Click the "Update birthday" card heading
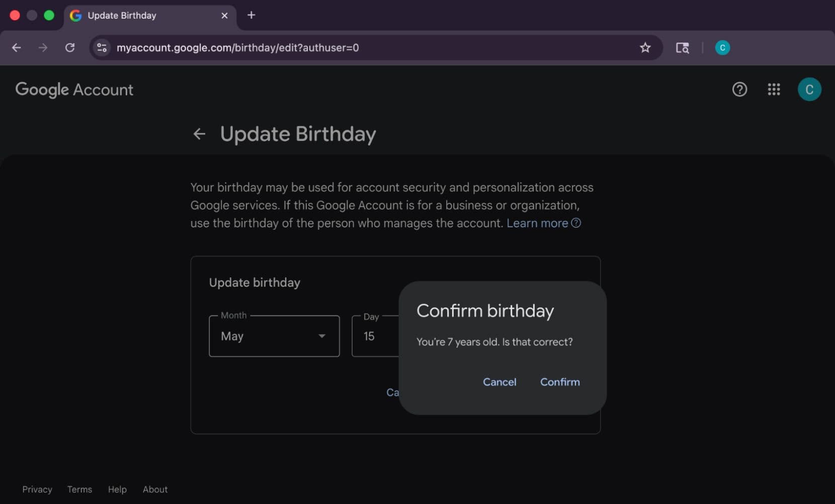835x504 pixels. pos(255,283)
